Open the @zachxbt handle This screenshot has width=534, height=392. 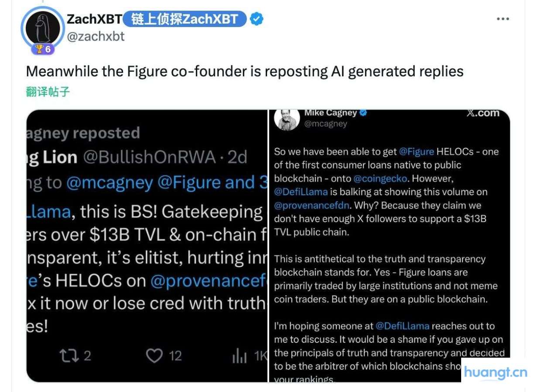[x=96, y=36]
